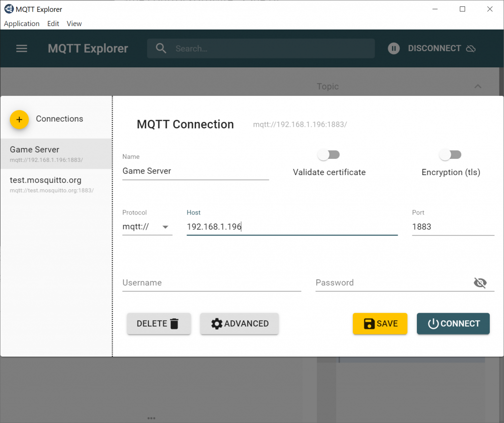Click the MQTT Explorer app logo in the title bar
Screen dimensions: 504x423
[9, 9]
